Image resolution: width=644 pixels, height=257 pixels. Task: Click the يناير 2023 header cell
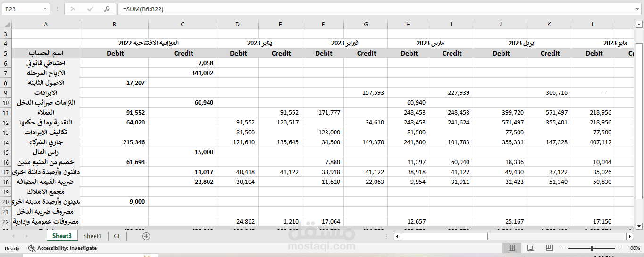click(x=259, y=43)
